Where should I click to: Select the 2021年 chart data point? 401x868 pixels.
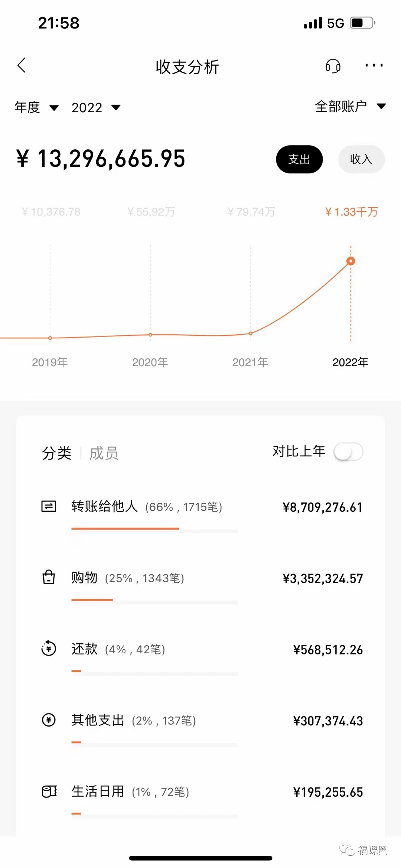[251, 334]
